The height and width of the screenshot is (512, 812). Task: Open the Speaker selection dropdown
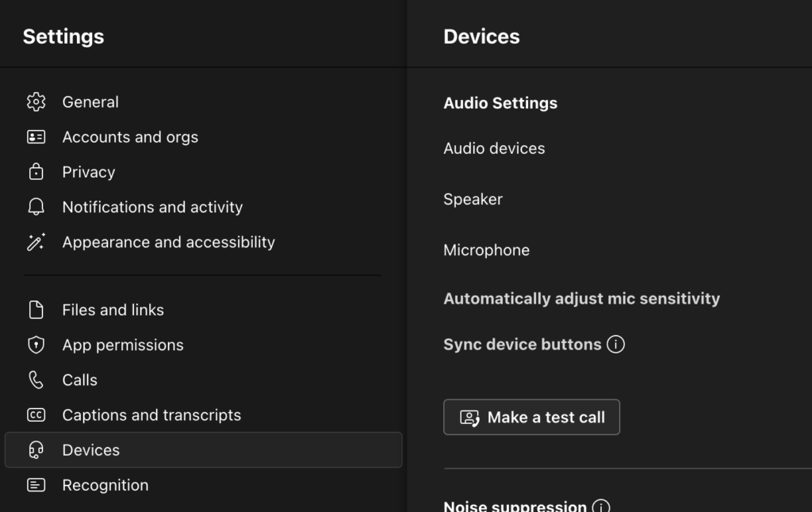click(473, 199)
